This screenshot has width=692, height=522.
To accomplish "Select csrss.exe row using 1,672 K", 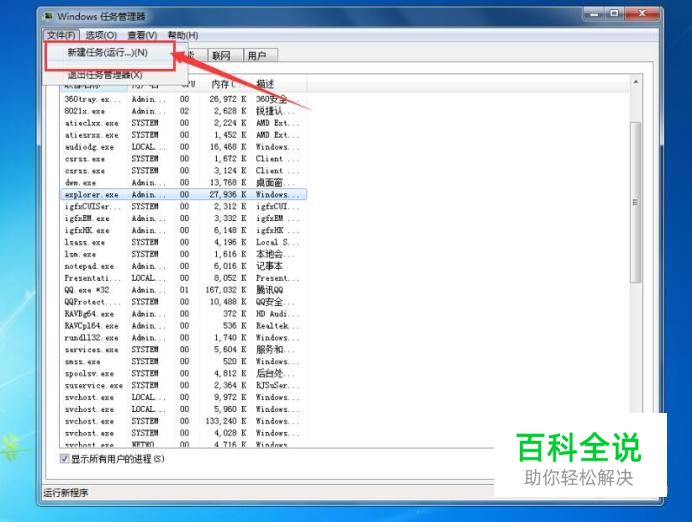I will tap(183, 159).
